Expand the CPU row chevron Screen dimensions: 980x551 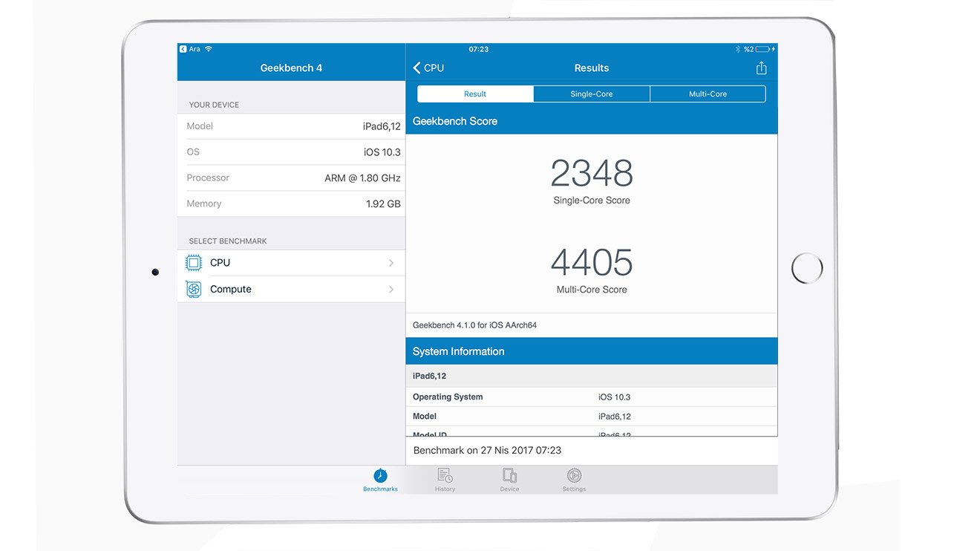tap(391, 263)
